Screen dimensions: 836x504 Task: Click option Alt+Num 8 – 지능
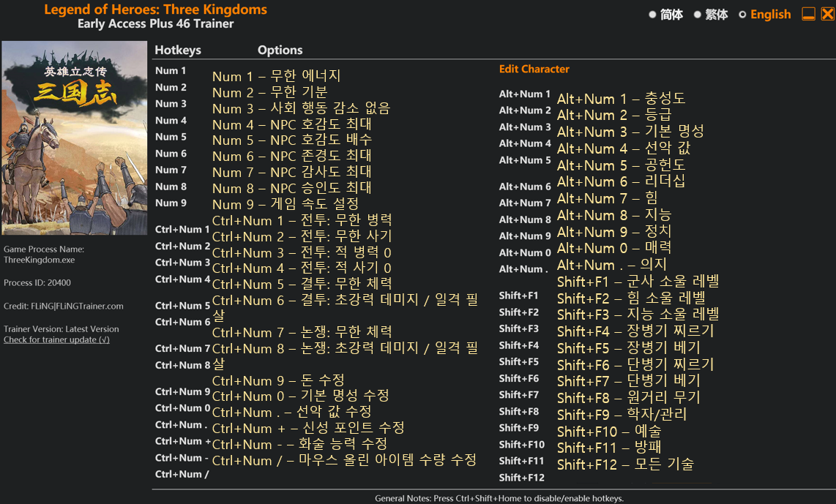pos(614,215)
